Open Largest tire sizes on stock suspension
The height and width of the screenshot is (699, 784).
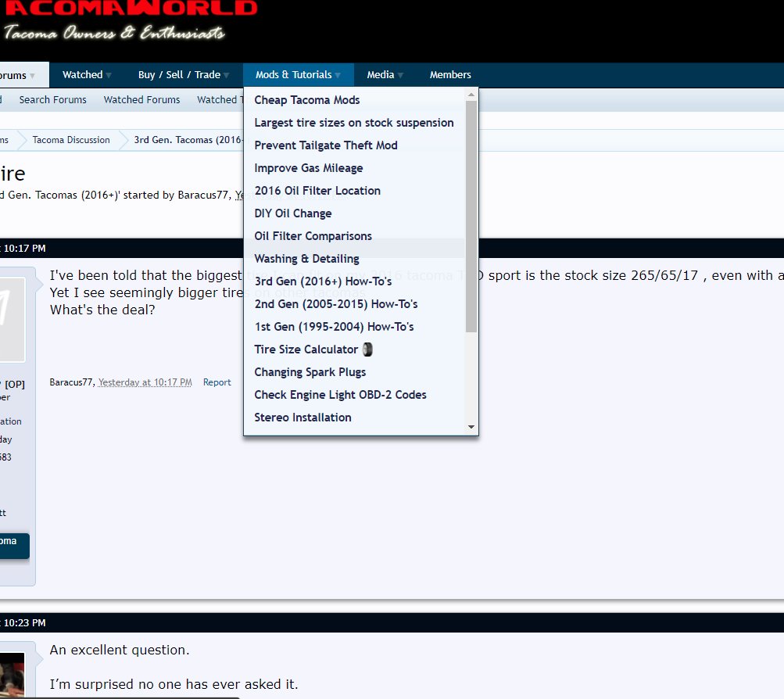pos(354,123)
